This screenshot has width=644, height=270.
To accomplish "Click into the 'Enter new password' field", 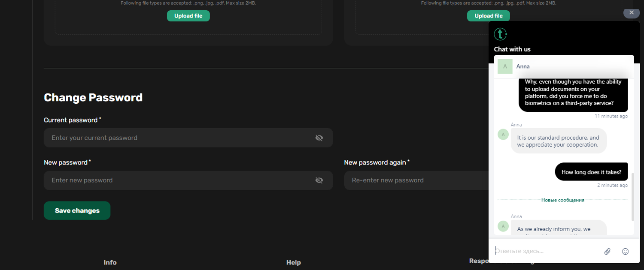I will pos(180,180).
